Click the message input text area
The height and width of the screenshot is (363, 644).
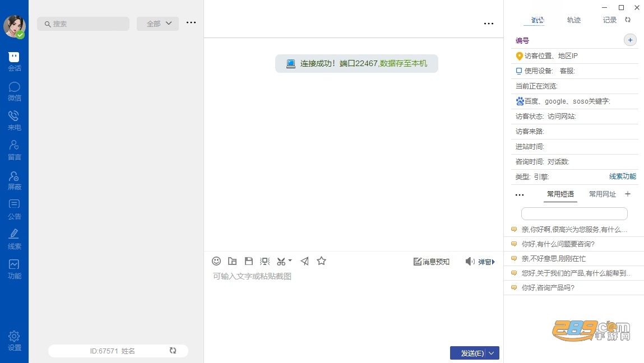coord(354,308)
